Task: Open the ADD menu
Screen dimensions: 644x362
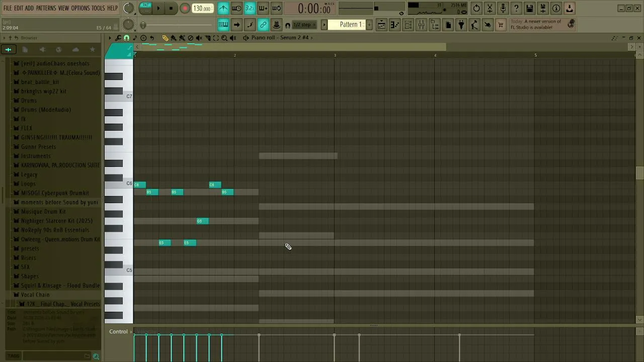Action: pos(29,8)
